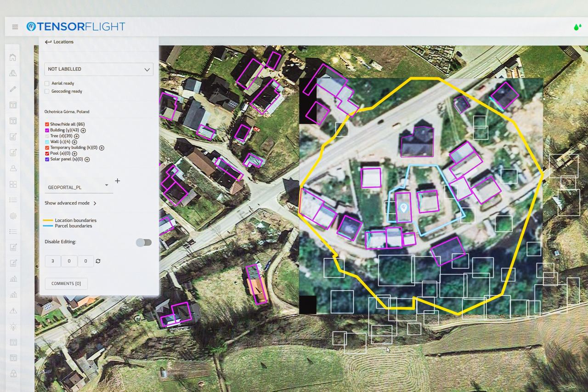Check the Geocoding ready checkbox
This screenshot has width=588, height=392.
(47, 91)
